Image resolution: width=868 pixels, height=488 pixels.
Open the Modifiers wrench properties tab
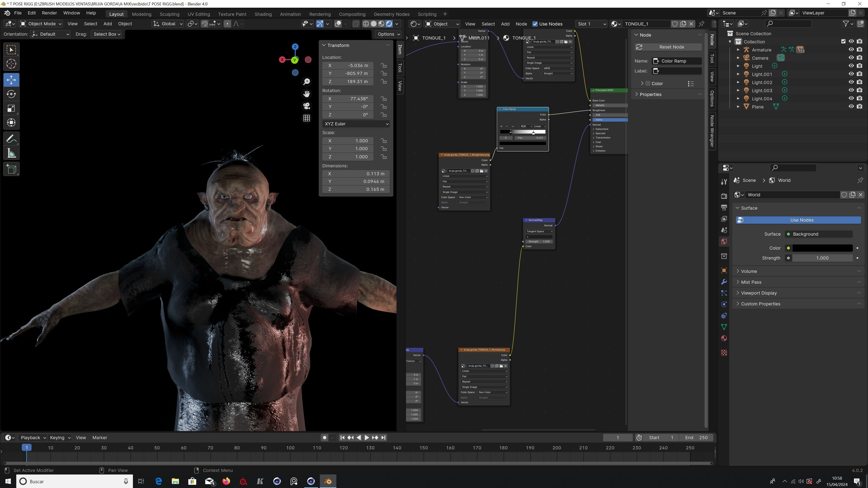[x=724, y=282]
